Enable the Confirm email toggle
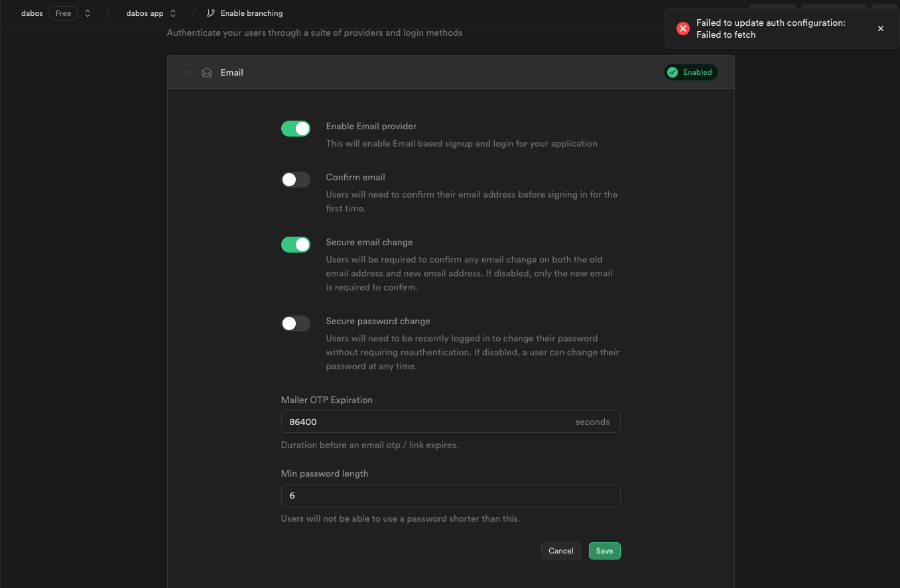900x588 pixels. (x=296, y=180)
